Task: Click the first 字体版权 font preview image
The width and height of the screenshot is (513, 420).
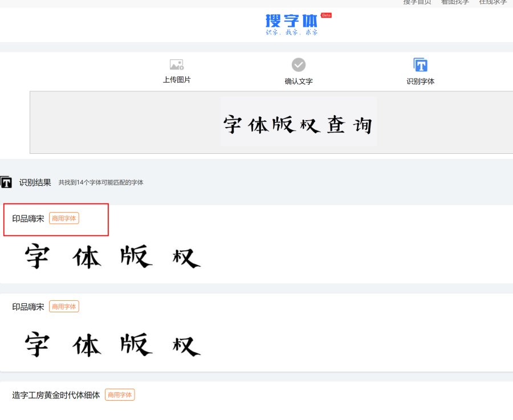Action: pos(111,257)
